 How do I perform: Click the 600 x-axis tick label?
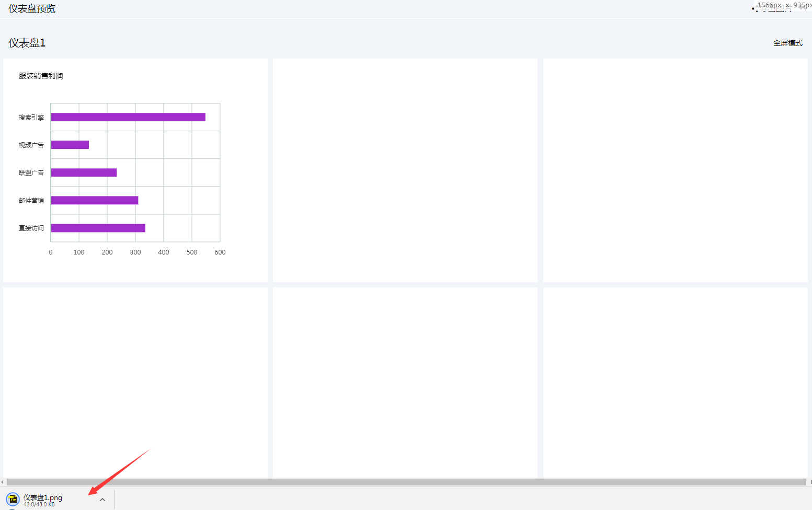(220, 252)
